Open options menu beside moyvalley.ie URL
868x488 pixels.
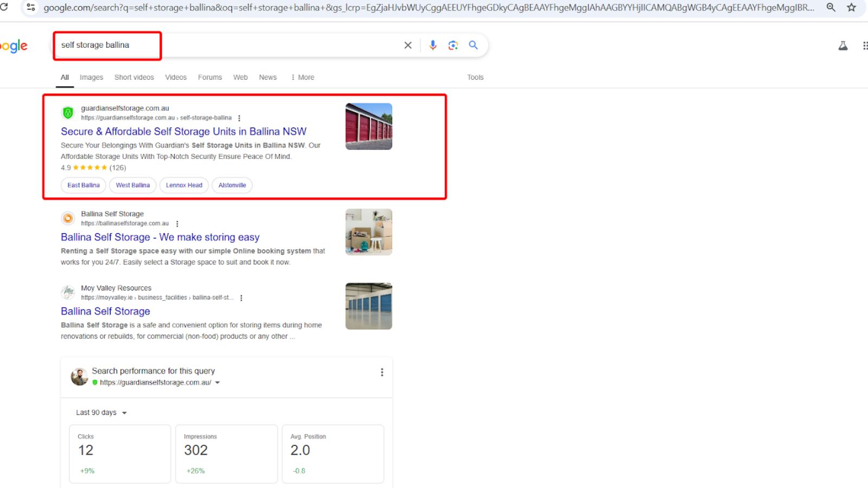click(x=241, y=298)
